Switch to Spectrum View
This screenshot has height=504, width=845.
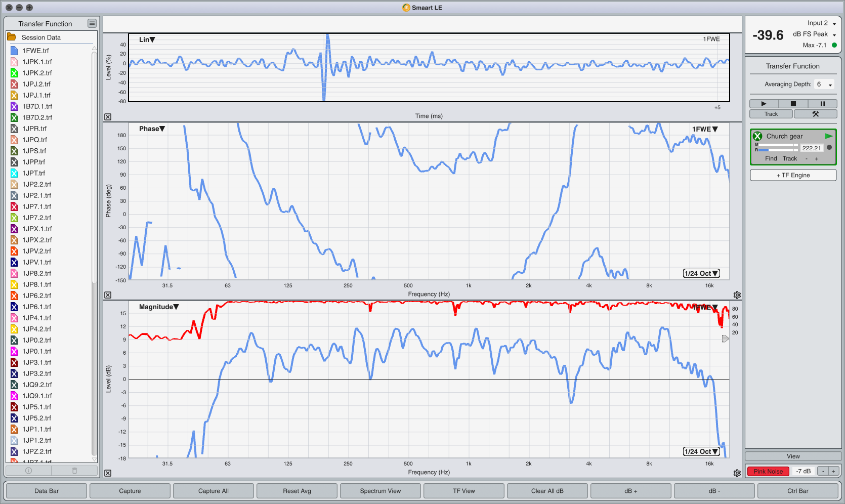tap(381, 491)
